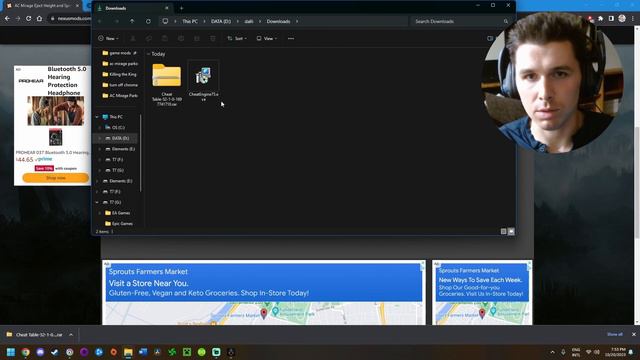Click dalti breadcrumb segment

249,21
